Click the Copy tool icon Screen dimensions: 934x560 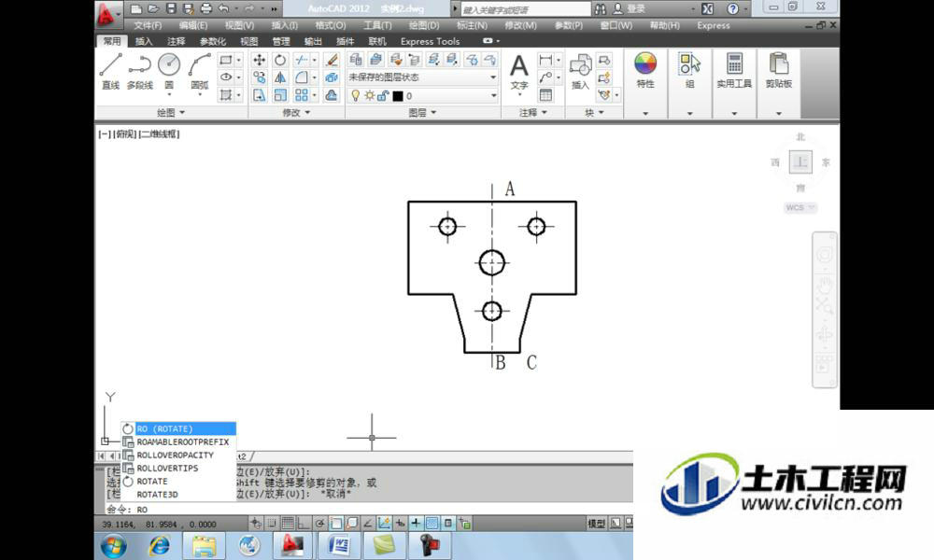coord(259,77)
